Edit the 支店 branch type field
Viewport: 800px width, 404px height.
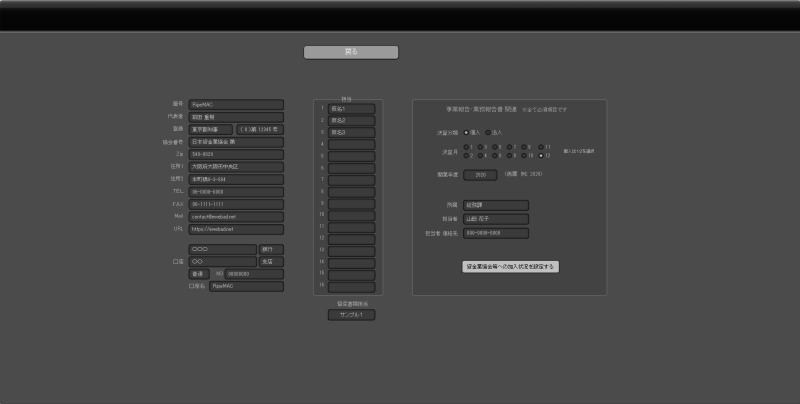coord(271,262)
